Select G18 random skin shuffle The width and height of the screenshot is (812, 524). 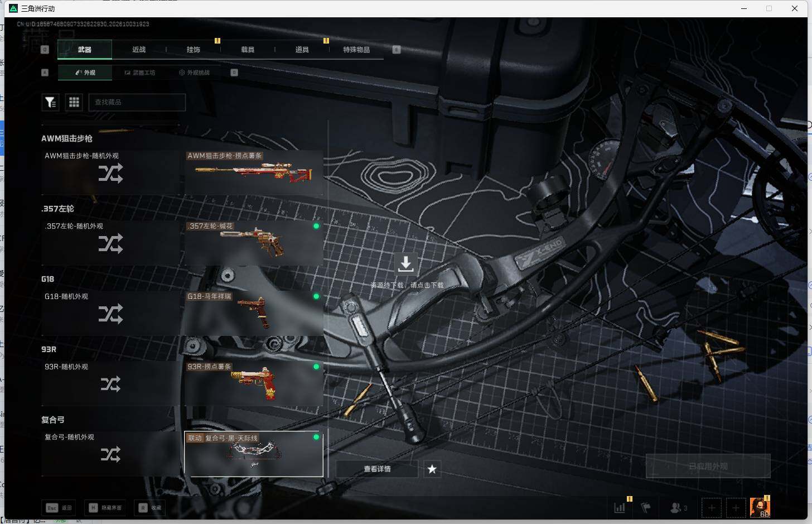pos(110,313)
